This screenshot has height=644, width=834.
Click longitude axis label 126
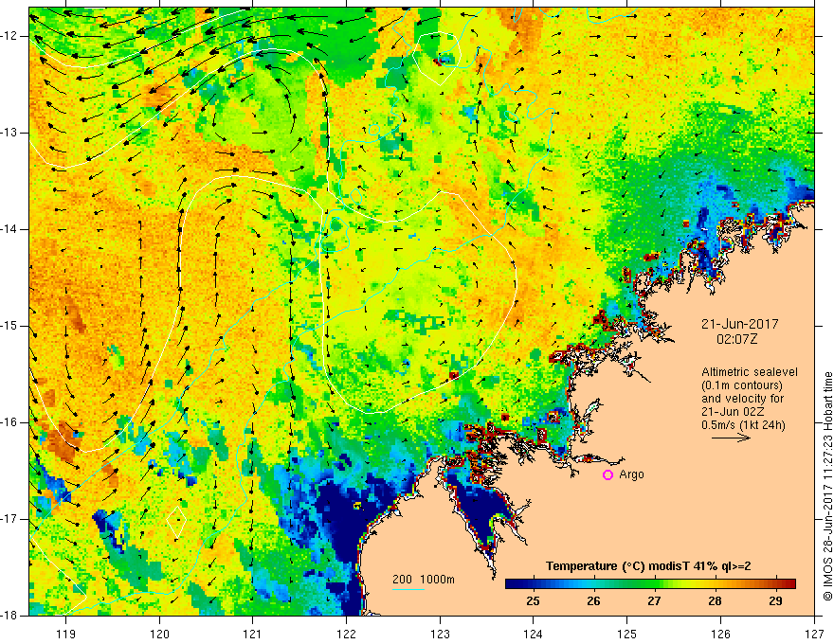[720, 634]
